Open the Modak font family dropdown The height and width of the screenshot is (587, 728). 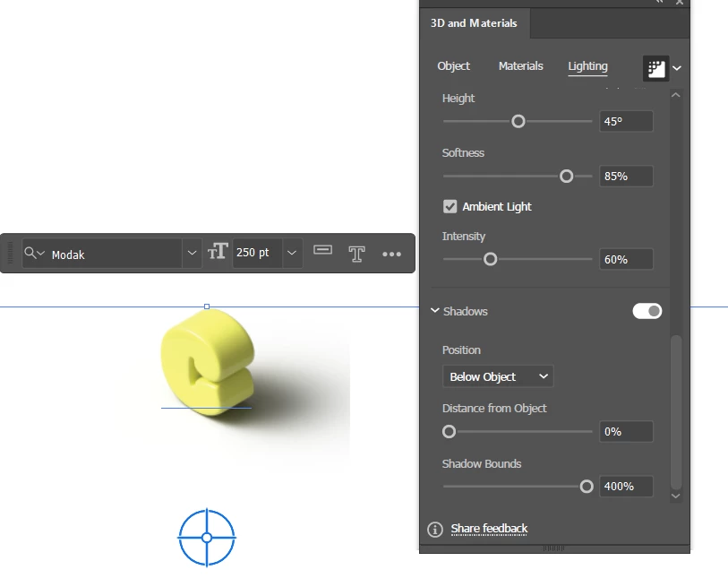[192, 254]
